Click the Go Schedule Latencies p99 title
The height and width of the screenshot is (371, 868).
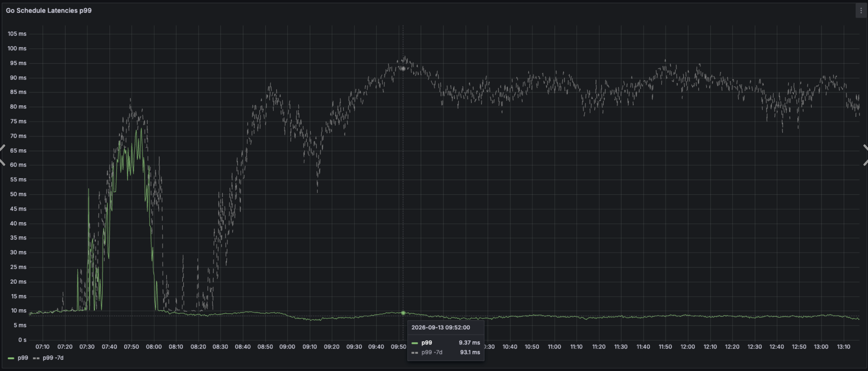point(49,10)
